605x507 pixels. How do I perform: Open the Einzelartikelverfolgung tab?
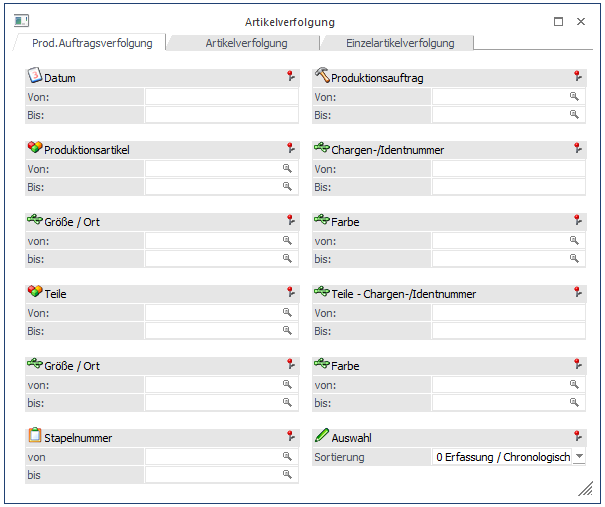(x=399, y=43)
